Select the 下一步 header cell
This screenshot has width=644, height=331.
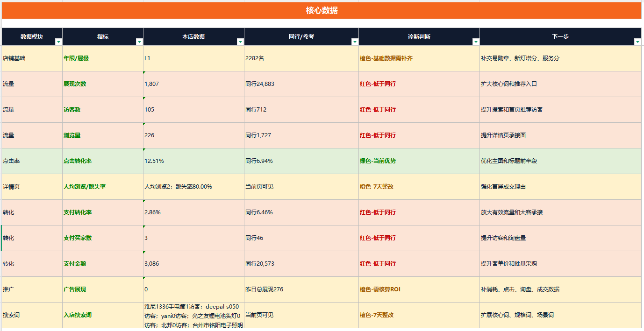pyautogui.click(x=560, y=37)
